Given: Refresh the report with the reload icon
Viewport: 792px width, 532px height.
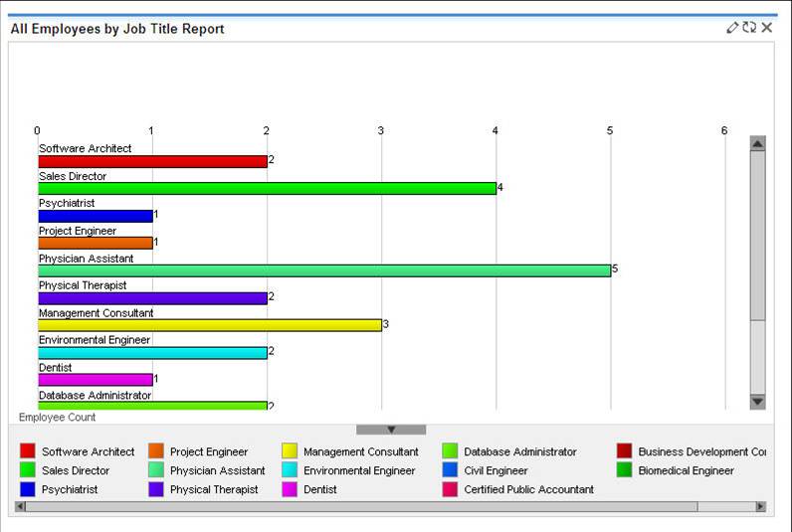Looking at the screenshot, I should 749,28.
